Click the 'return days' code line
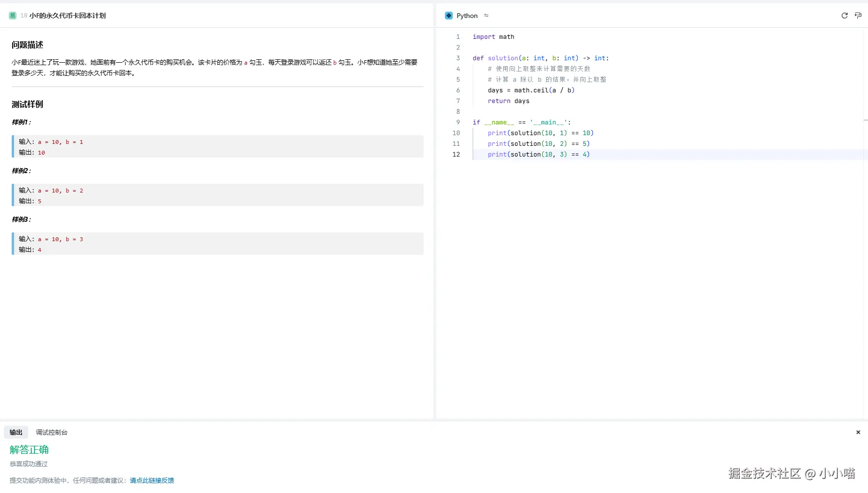Image resolution: width=868 pixels, height=493 pixels. point(508,101)
